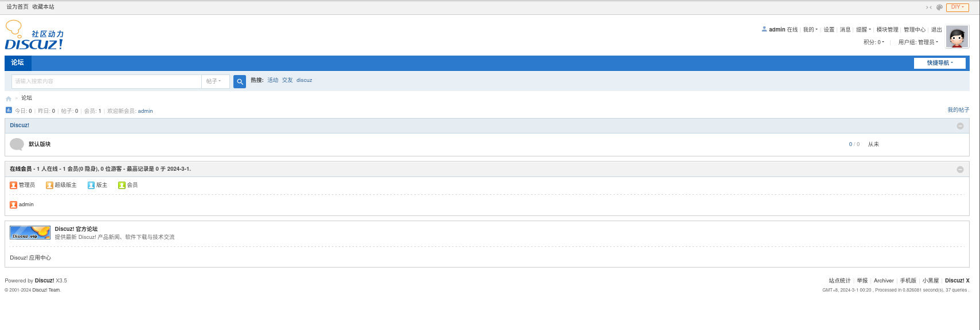Click the width toggle arrows icon
980x330 pixels.
click(x=929, y=7)
